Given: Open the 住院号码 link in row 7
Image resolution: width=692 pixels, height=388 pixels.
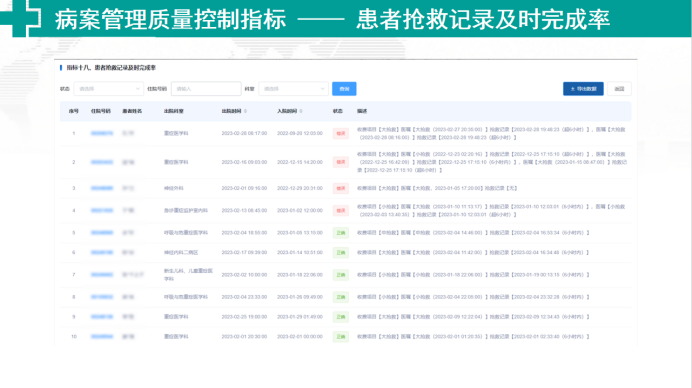Looking at the screenshot, I should click(102, 275).
